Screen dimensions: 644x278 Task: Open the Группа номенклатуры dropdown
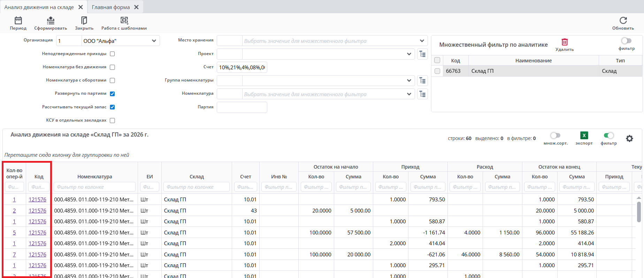click(x=409, y=80)
